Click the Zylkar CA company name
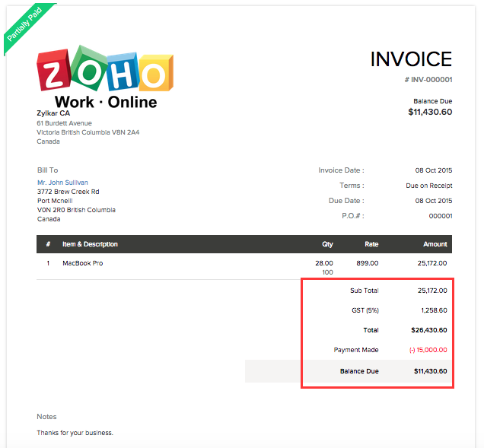 coord(53,113)
